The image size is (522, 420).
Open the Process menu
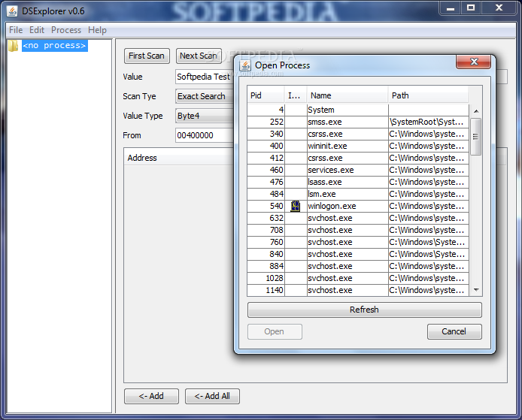click(66, 30)
